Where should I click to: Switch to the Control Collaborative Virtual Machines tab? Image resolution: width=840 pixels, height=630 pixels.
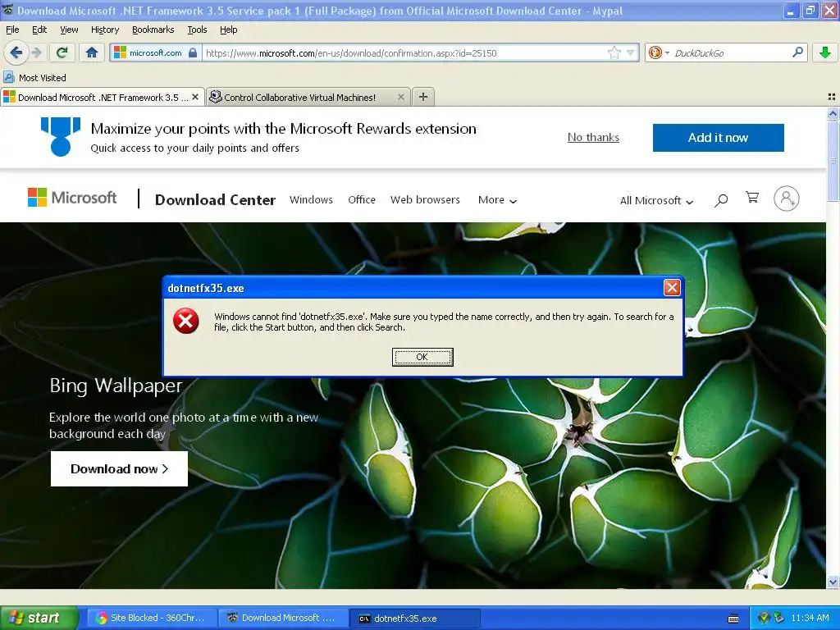point(300,97)
